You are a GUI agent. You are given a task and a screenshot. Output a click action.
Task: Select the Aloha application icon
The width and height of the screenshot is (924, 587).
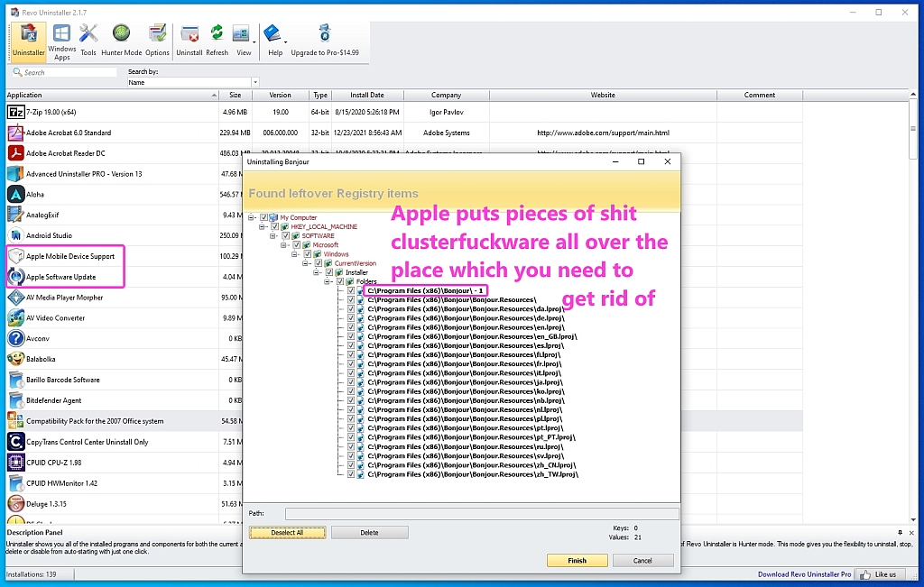16,194
